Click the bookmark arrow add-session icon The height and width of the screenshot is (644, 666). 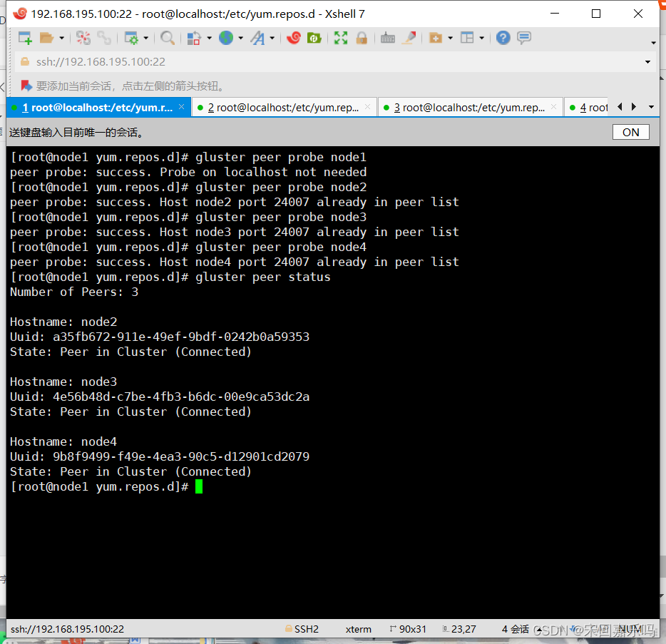click(26, 86)
